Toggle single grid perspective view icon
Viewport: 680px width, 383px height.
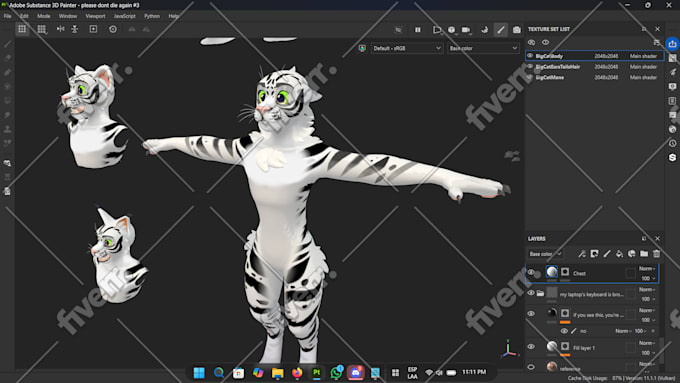point(22,29)
